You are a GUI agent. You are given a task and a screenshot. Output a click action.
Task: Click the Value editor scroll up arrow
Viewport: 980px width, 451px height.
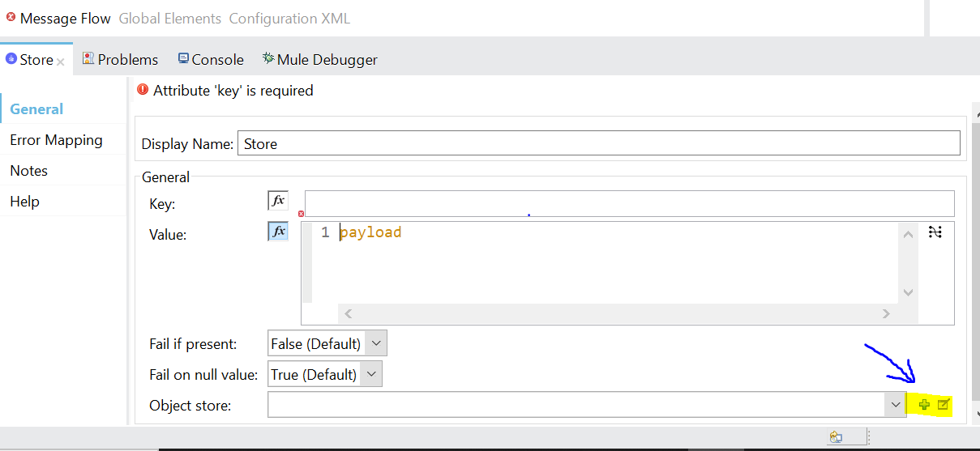coord(908,234)
